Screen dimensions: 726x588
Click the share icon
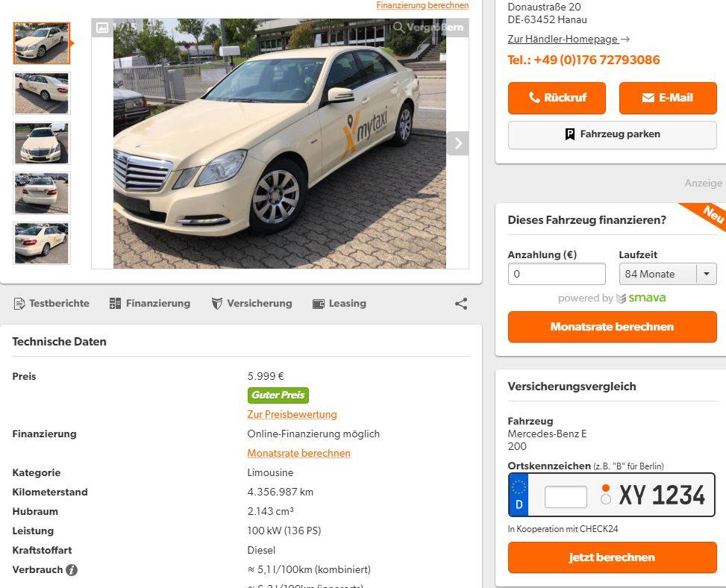coord(461,304)
